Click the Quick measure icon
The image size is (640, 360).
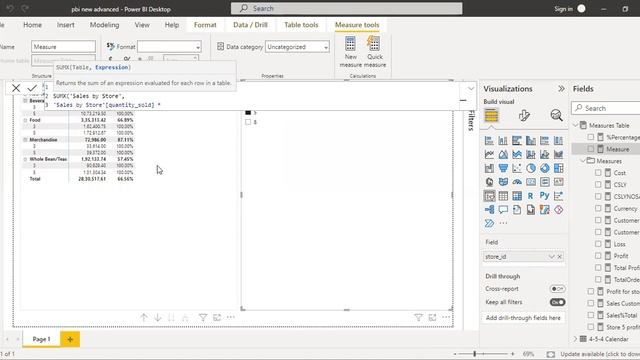pos(374,43)
